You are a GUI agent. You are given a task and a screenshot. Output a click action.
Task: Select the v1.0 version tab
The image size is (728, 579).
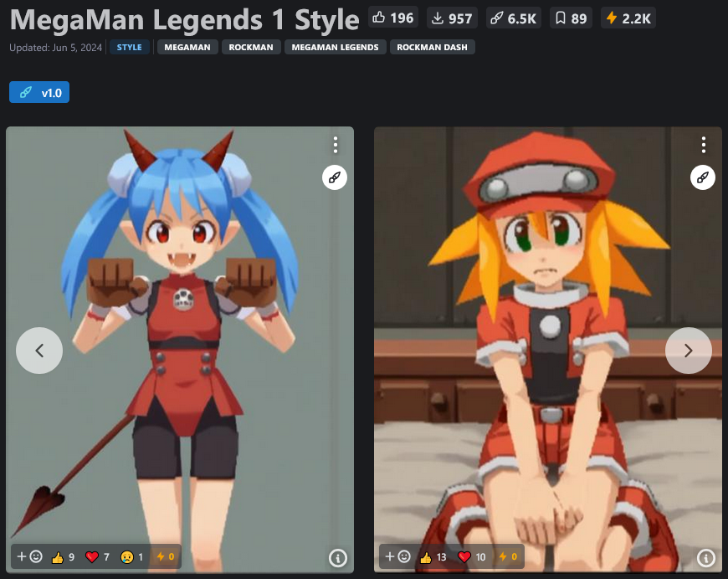click(x=39, y=92)
